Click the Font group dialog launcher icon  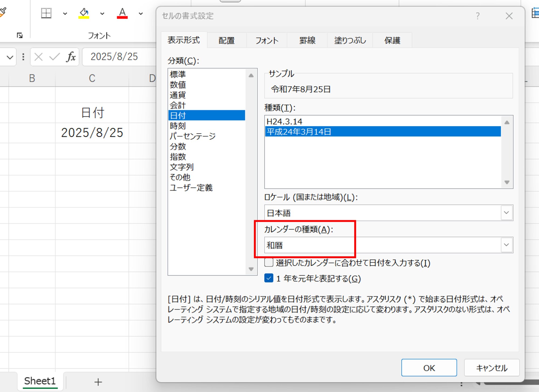tap(19, 35)
